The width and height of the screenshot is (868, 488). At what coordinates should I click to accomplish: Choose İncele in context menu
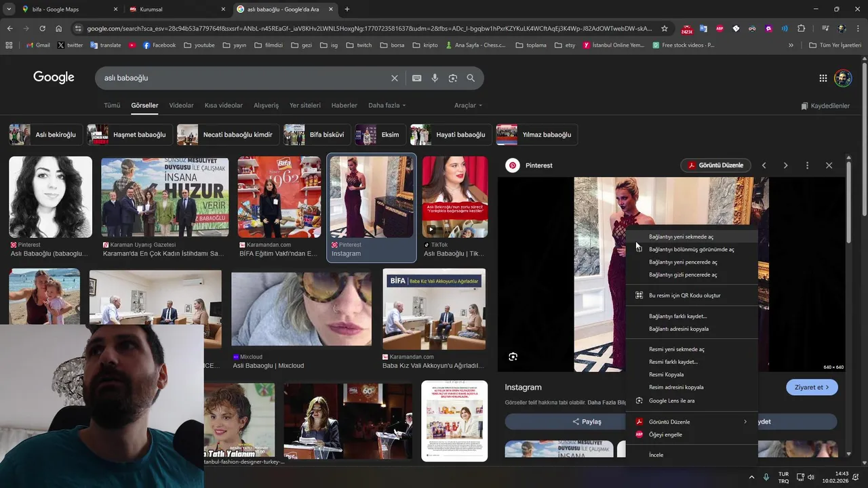[x=692, y=455]
